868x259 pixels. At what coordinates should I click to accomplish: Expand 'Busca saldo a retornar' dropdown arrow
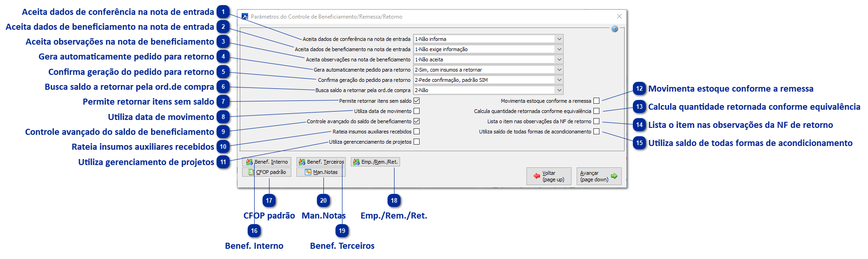point(559,90)
